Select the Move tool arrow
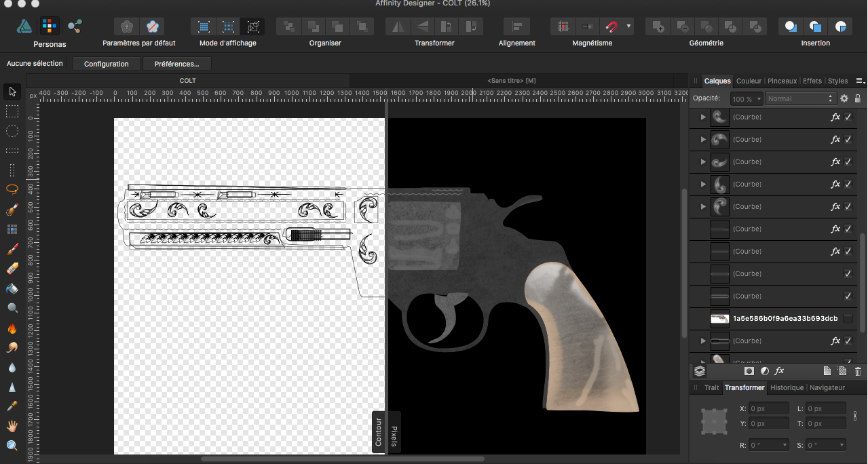This screenshot has height=464, width=868. click(12, 92)
